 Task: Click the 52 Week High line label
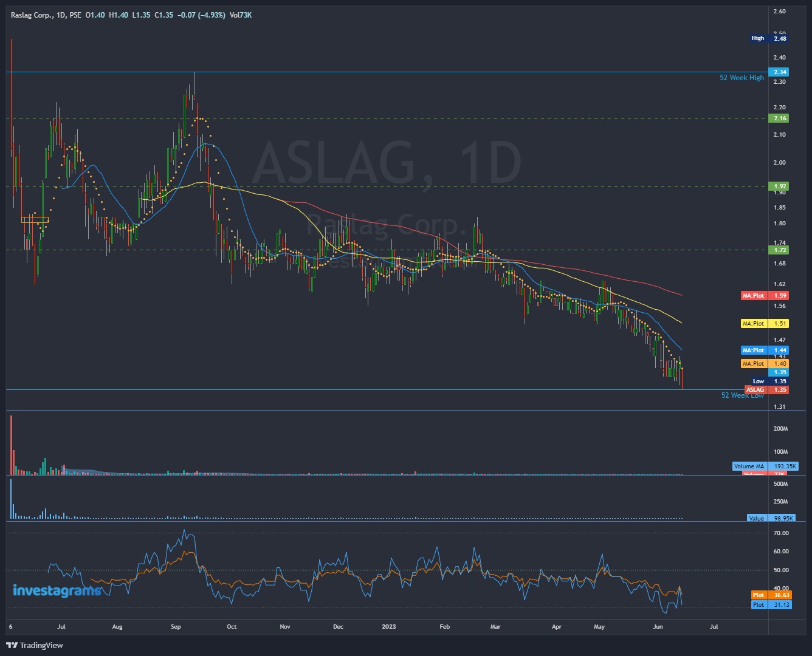[x=741, y=78]
